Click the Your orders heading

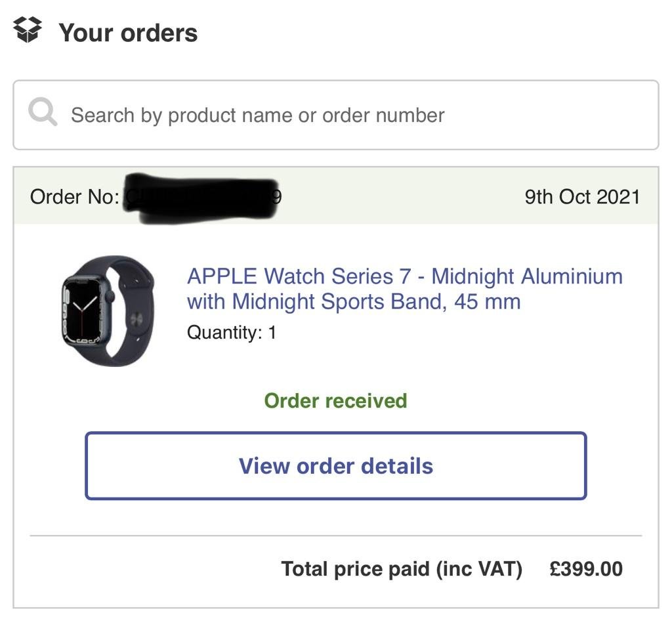[x=128, y=33]
